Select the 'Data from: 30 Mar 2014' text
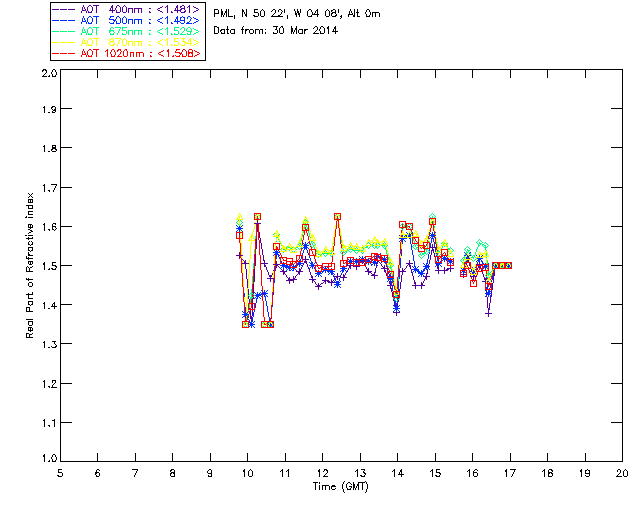640x512 pixels. click(x=276, y=31)
